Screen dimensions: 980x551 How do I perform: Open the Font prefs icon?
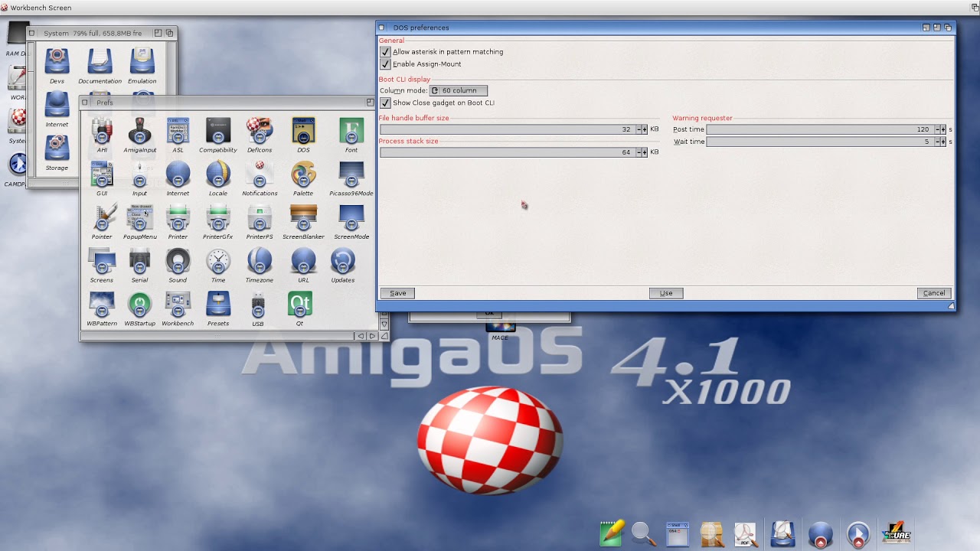point(351,132)
